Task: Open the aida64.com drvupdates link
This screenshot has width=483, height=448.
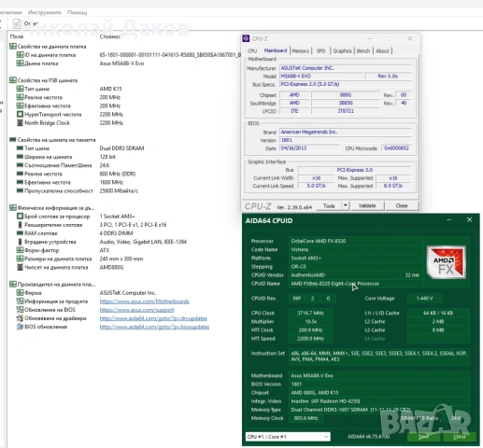Action: point(153,318)
